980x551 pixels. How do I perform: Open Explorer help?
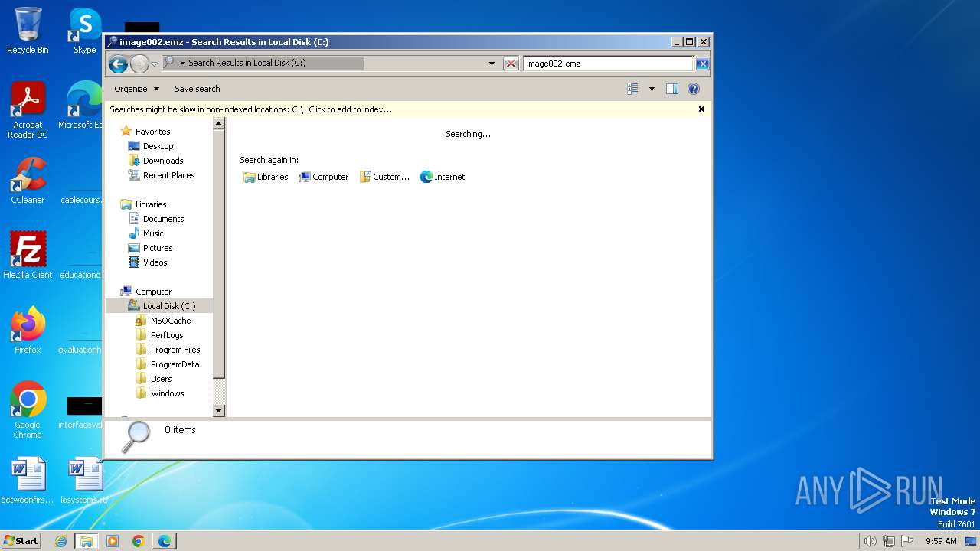[694, 89]
